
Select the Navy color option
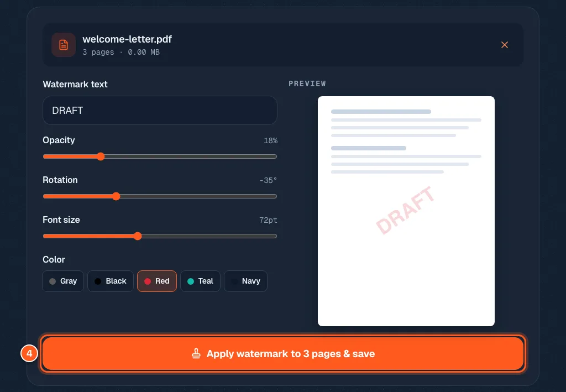[x=245, y=281]
